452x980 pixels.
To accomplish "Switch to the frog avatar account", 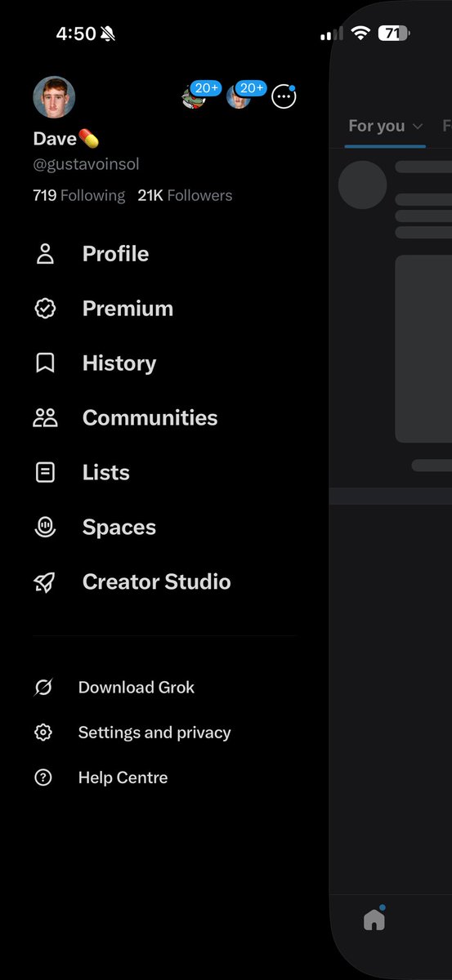I will 192,97.
